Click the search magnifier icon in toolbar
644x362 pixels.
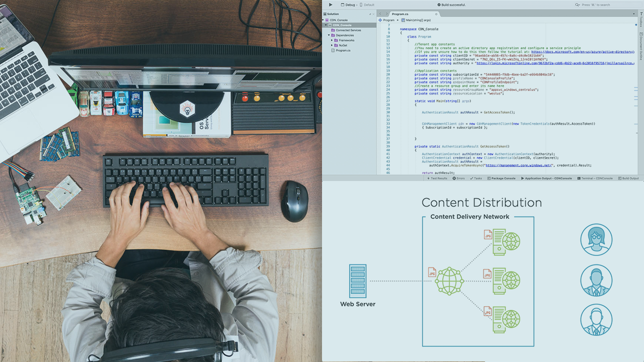pos(578,5)
